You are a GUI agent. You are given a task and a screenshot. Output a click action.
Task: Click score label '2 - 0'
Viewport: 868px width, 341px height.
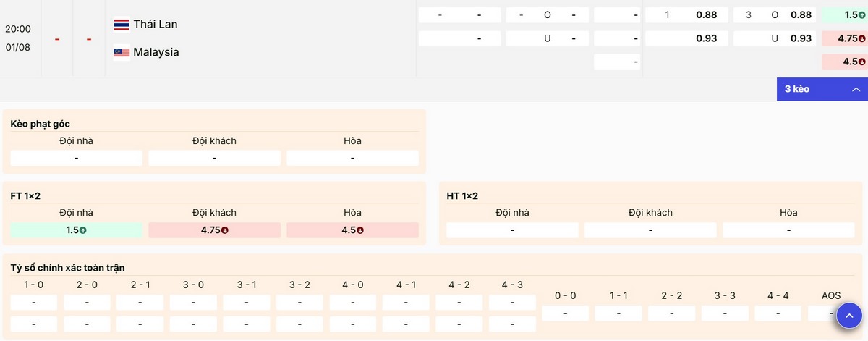point(87,285)
